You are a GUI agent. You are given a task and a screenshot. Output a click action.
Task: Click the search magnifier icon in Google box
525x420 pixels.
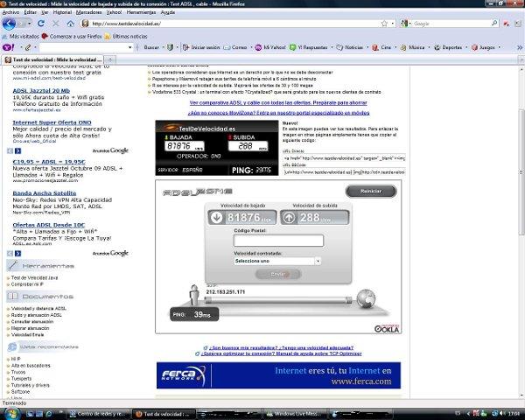tap(494, 23)
